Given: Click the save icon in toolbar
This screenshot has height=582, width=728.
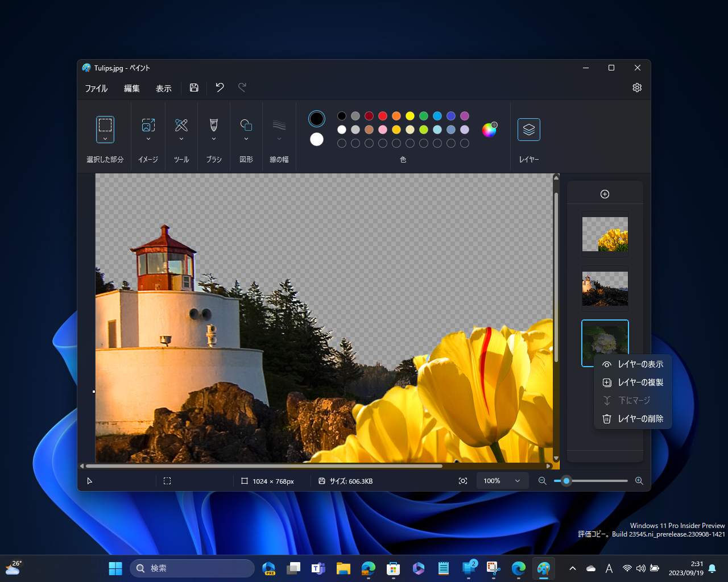Looking at the screenshot, I should pyautogui.click(x=194, y=88).
